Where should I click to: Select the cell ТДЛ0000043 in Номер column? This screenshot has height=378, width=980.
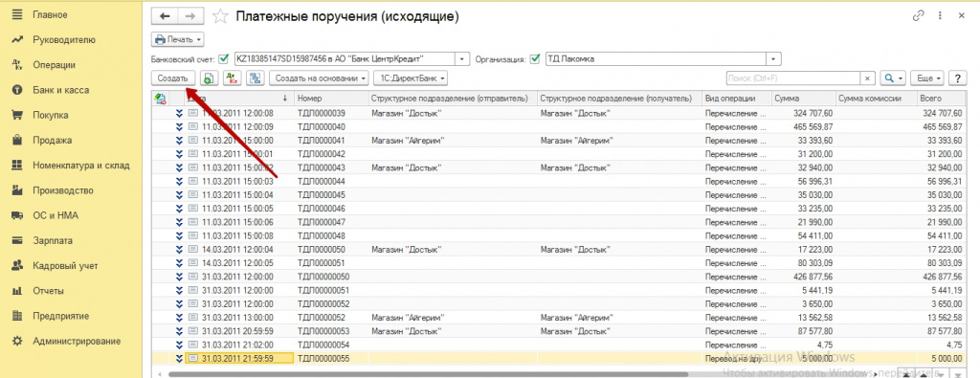(331, 167)
